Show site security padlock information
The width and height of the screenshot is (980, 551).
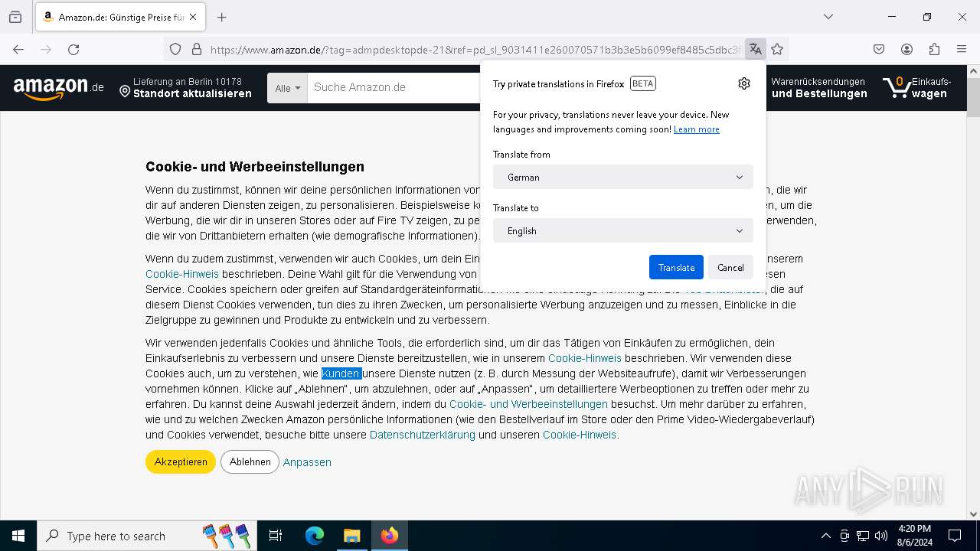point(197,49)
